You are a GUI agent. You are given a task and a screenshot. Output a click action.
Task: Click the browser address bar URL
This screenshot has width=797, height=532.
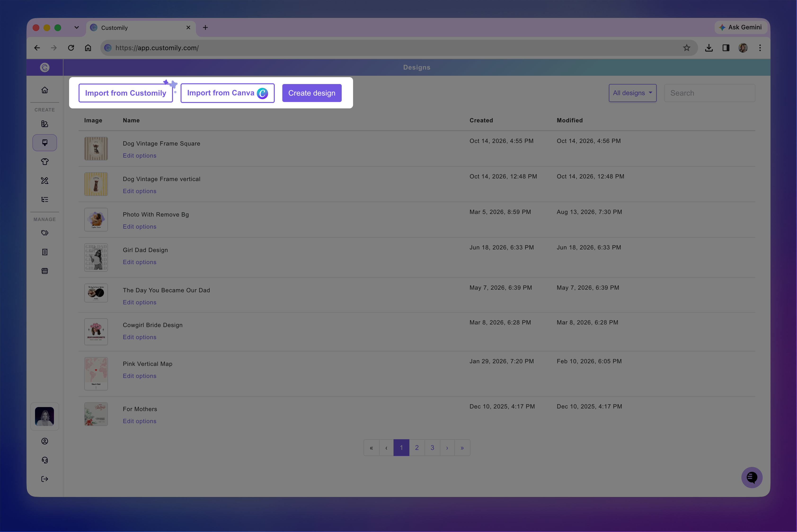click(x=157, y=48)
